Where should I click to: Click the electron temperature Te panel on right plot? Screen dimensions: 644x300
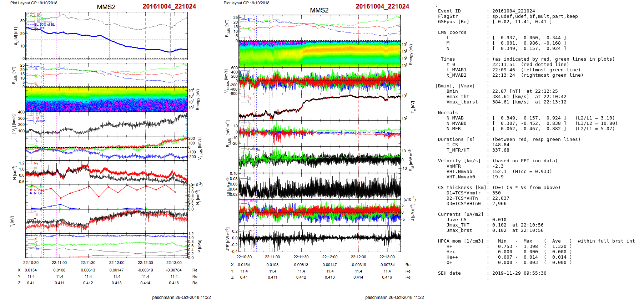pos(320,106)
